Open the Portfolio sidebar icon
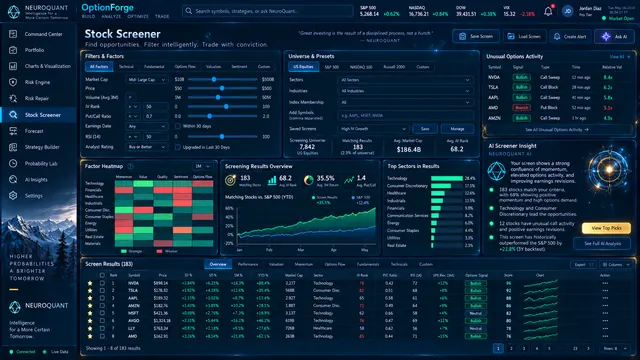 [x=13, y=50]
